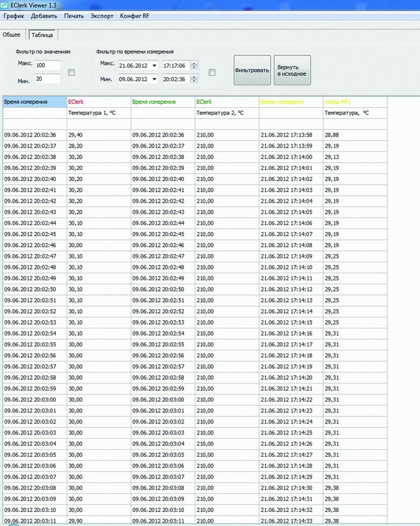
Task: Select cell with value 29,13
Action: (355, 157)
